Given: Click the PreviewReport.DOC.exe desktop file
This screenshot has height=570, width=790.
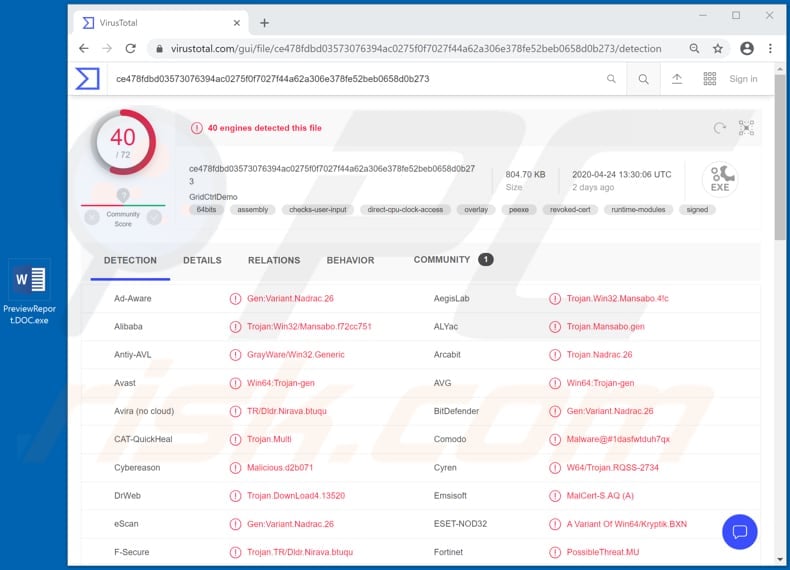Looking at the screenshot, I should (x=29, y=291).
